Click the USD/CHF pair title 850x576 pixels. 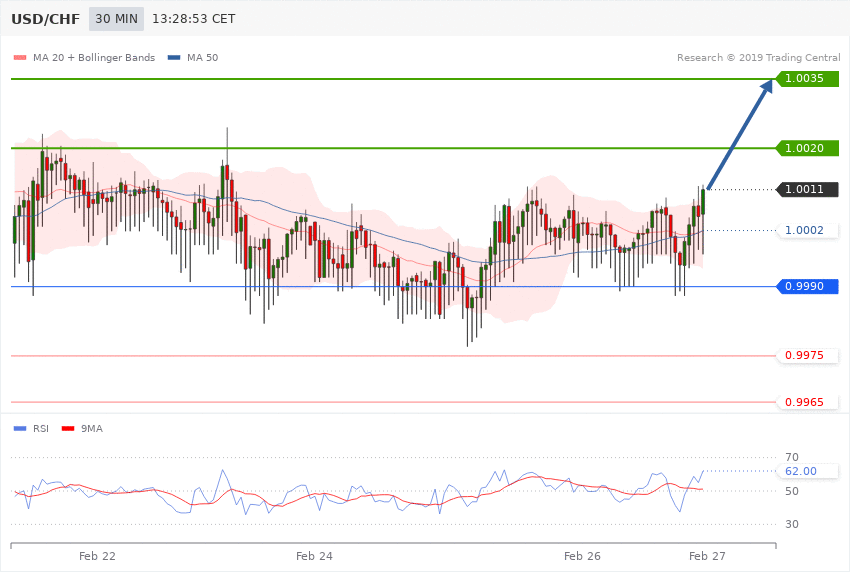45,19
